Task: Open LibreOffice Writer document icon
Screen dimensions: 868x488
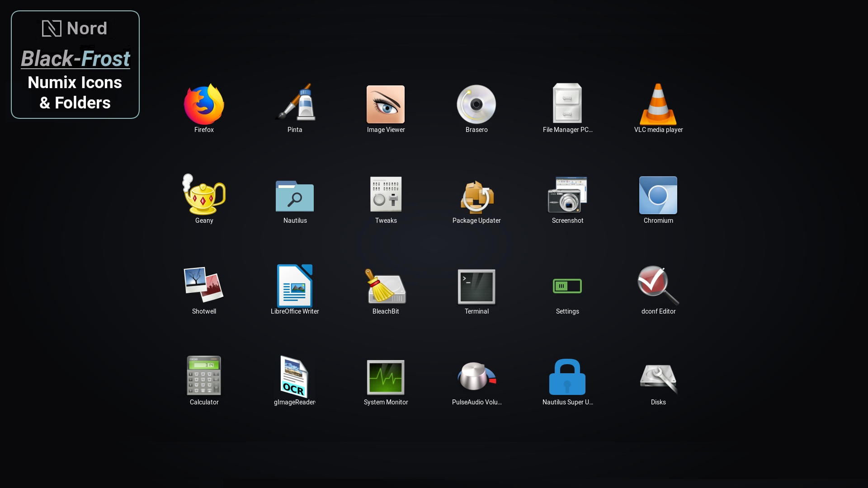Action: click(295, 286)
